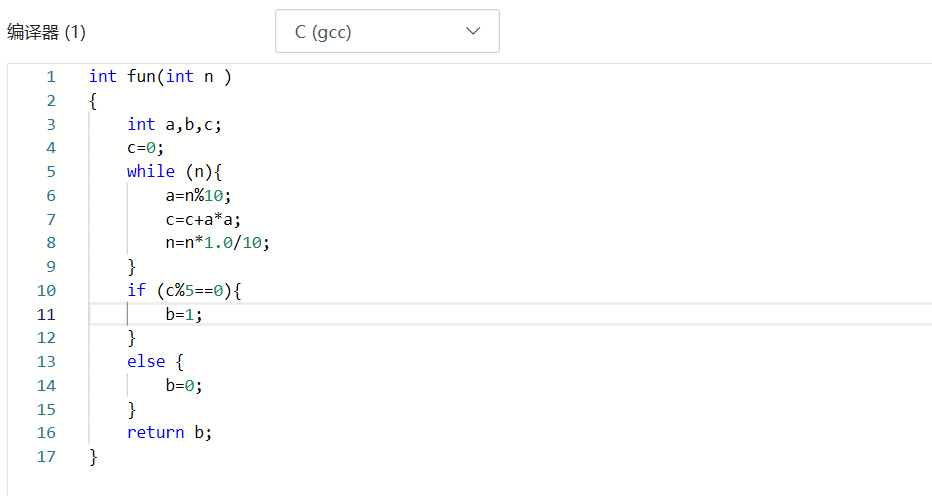Click on the 'int a,b,c;' declaration
This screenshot has width=932, height=496.
[x=174, y=125]
